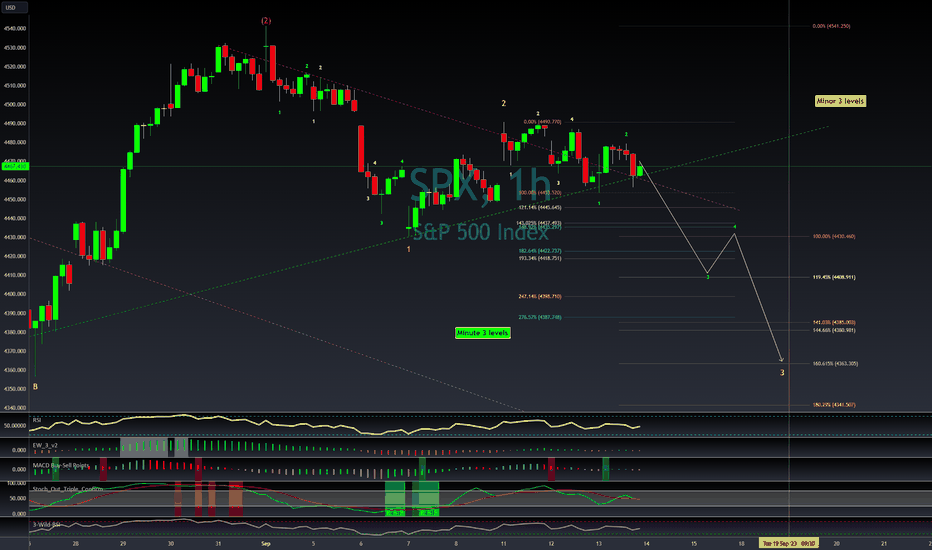The height and width of the screenshot is (550, 932).
Task: Open the USD currency selector
Action: [14, 8]
